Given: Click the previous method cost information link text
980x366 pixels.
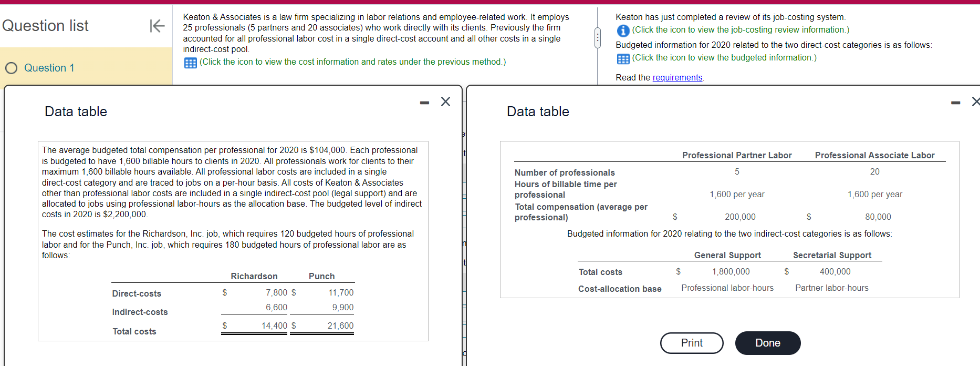Looking at the screenshot, I should (353, 62).
